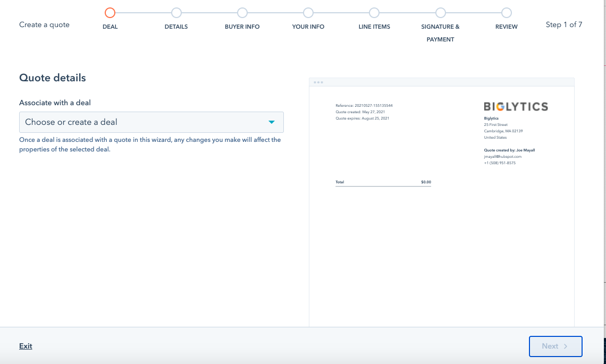Click the Biglytics logo in quote preview

point(516,107)
